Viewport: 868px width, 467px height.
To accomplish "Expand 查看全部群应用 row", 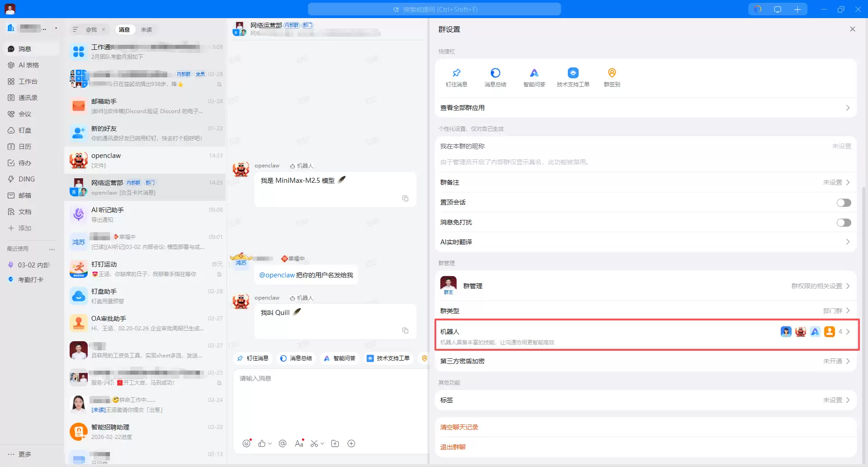I will pos(646,108).
